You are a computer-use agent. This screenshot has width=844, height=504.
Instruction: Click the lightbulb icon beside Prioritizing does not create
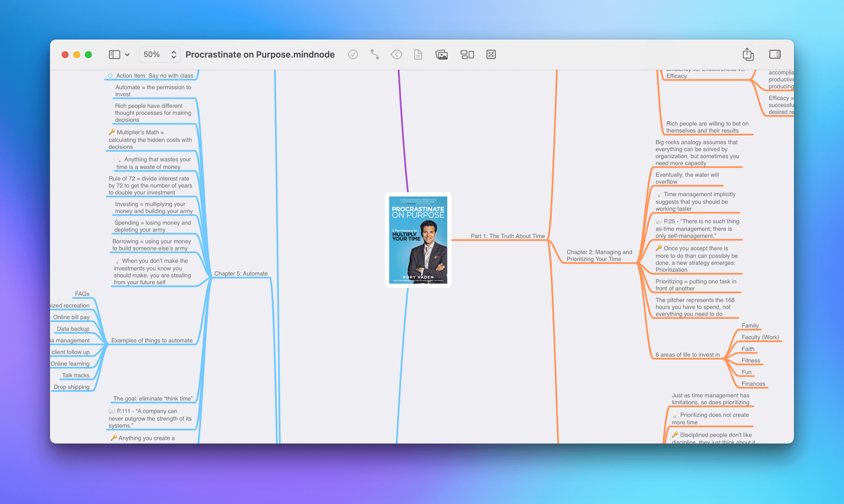675,415
